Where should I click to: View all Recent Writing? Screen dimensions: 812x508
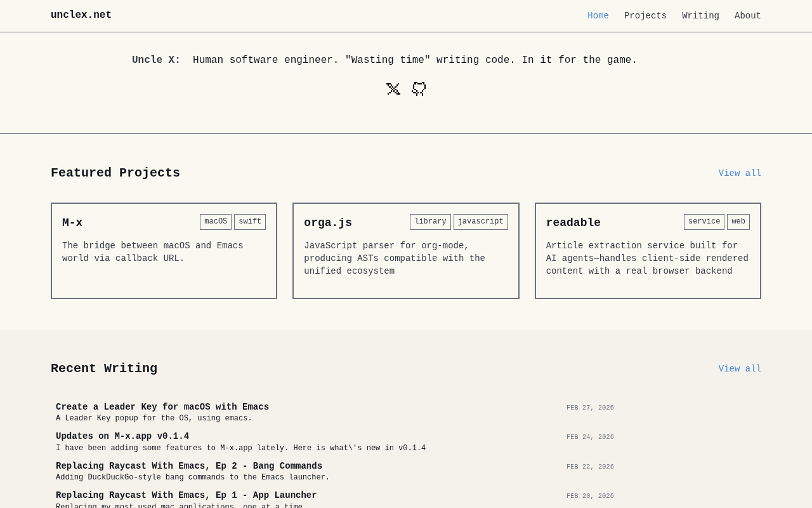740,369
